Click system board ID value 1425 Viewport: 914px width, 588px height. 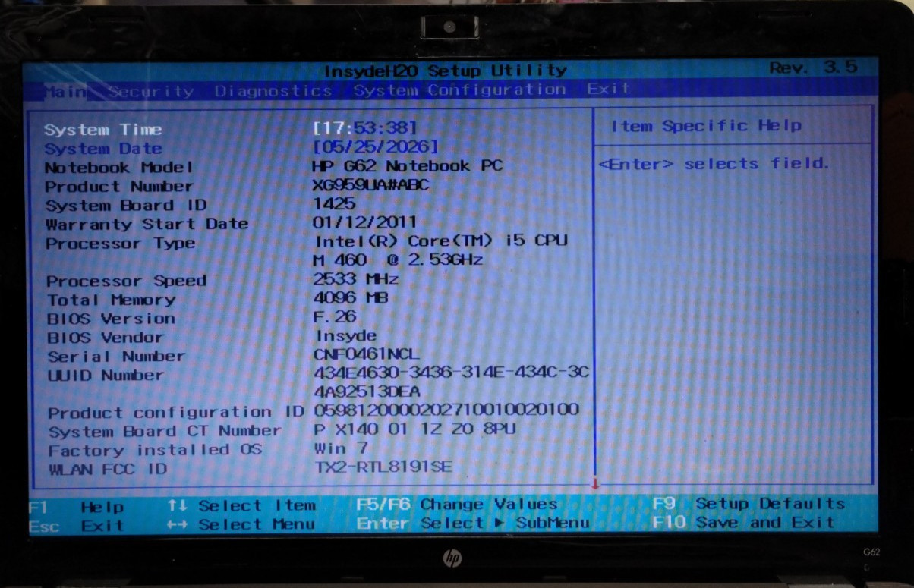tap(333, 203)
